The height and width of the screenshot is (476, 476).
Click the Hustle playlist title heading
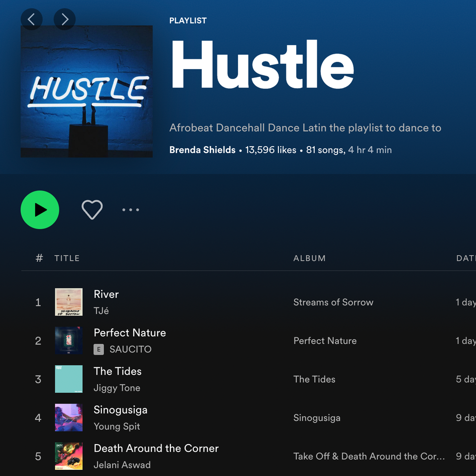[x=263, y=65]
